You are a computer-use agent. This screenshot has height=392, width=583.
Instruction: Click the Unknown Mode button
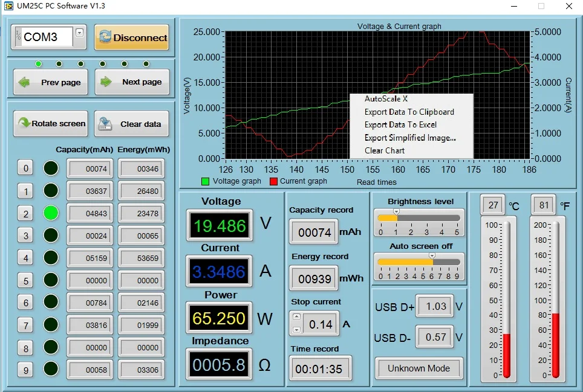click(x=419, y=368)
